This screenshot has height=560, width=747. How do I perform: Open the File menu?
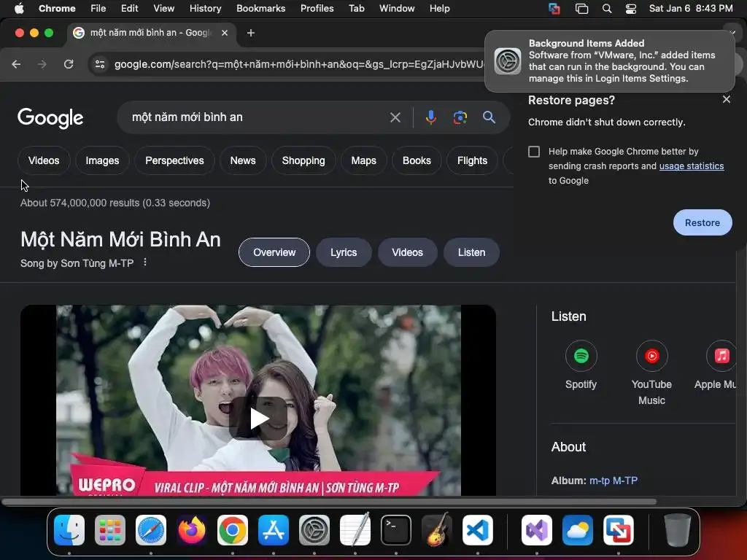pos(98,9)
